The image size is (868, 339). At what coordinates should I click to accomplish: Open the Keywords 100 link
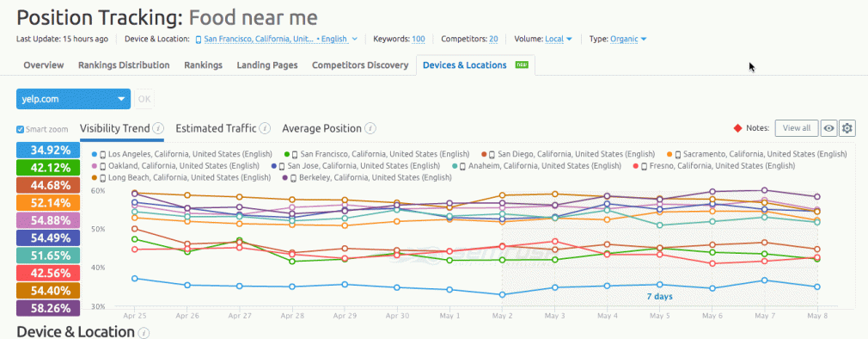[419, 40]
